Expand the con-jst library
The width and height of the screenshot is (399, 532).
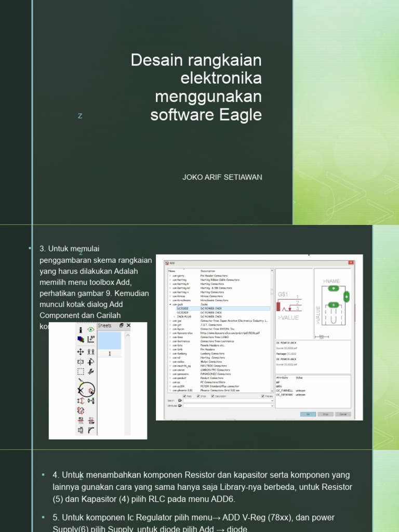170,325
